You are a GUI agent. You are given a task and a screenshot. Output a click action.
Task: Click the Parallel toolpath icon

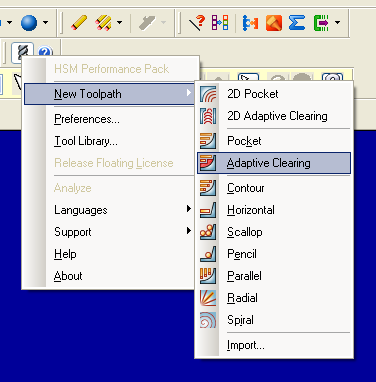[208, 276]
